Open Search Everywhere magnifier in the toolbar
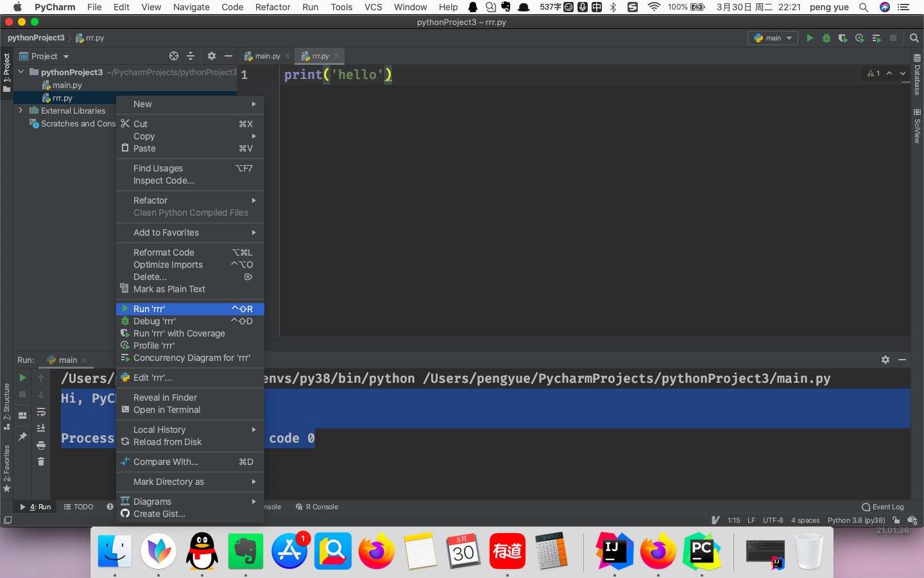Viewport: 924px width, 578px height. (x=914, y=38)
